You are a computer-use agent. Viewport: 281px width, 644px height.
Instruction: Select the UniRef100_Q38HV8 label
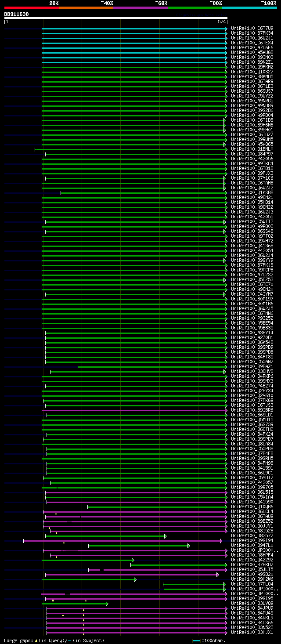[x=252, y=371]
